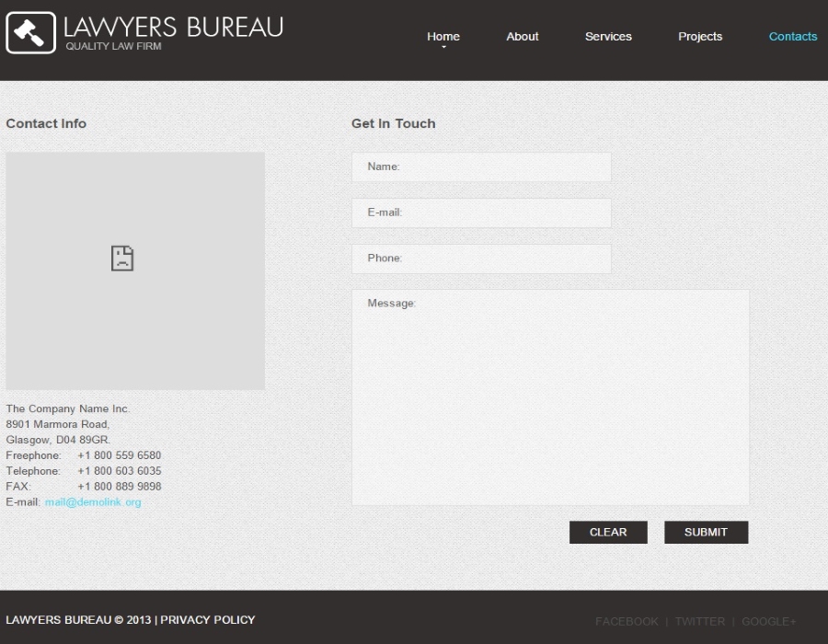Open the Home menu item
The height and width of the screenshot is (644, 828).
coord(443,37)
